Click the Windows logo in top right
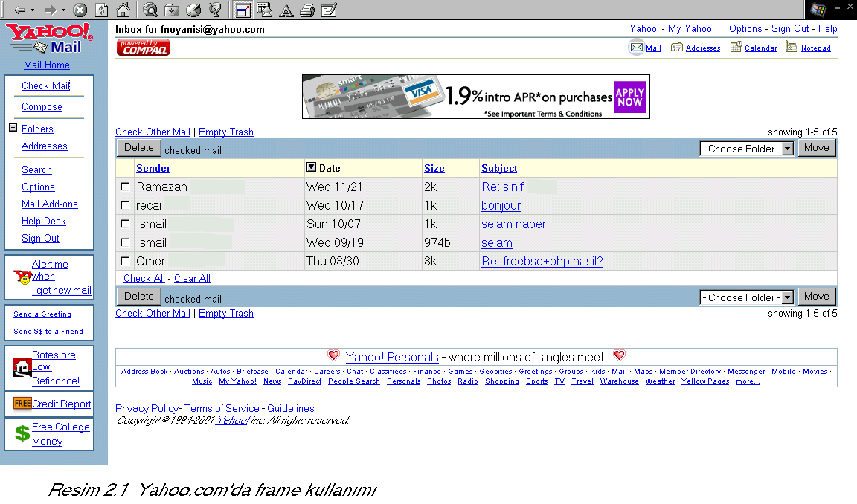Screen dimensions: 857x504 (x=818, y=9)
